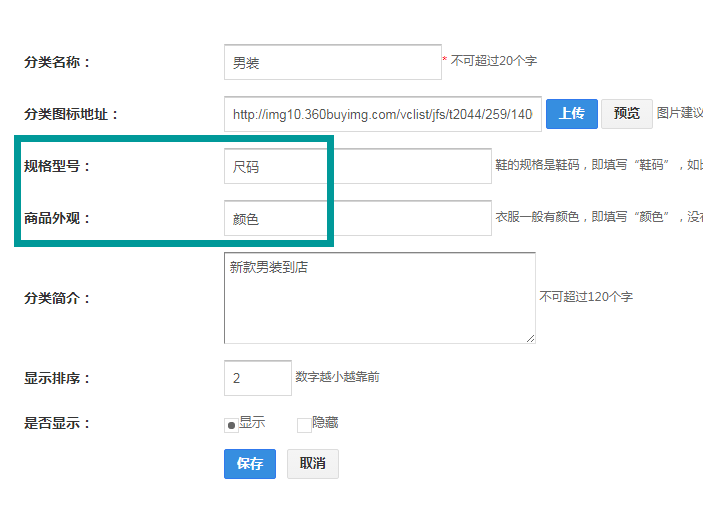Select the 规格型号 field containing 尺码
The image size is (703, 518).
[357, 167]
